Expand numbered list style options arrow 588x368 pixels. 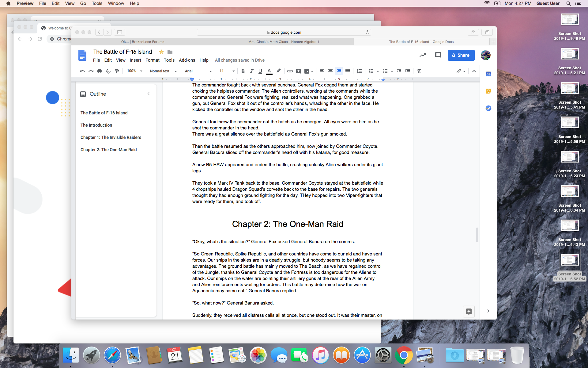tap(378, 71)
